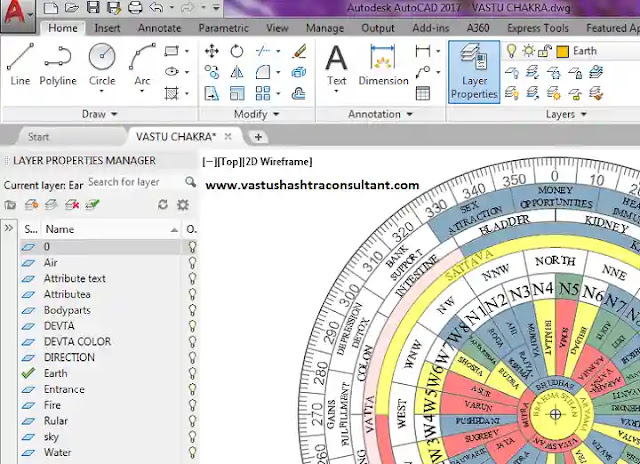Open the Insert ribbon tab
The height and width of the screenshot is (464, 640).
pyautogui.click(x=107, y=28)
